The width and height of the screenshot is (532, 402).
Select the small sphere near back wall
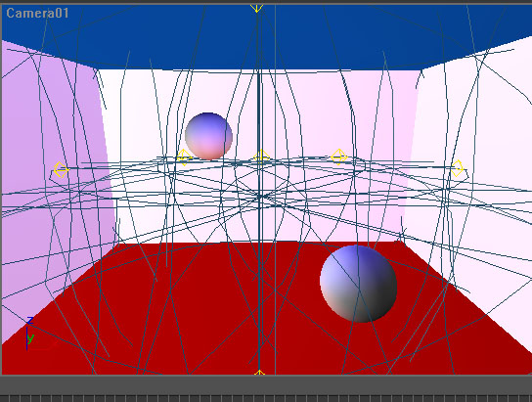tap(208, 136)
